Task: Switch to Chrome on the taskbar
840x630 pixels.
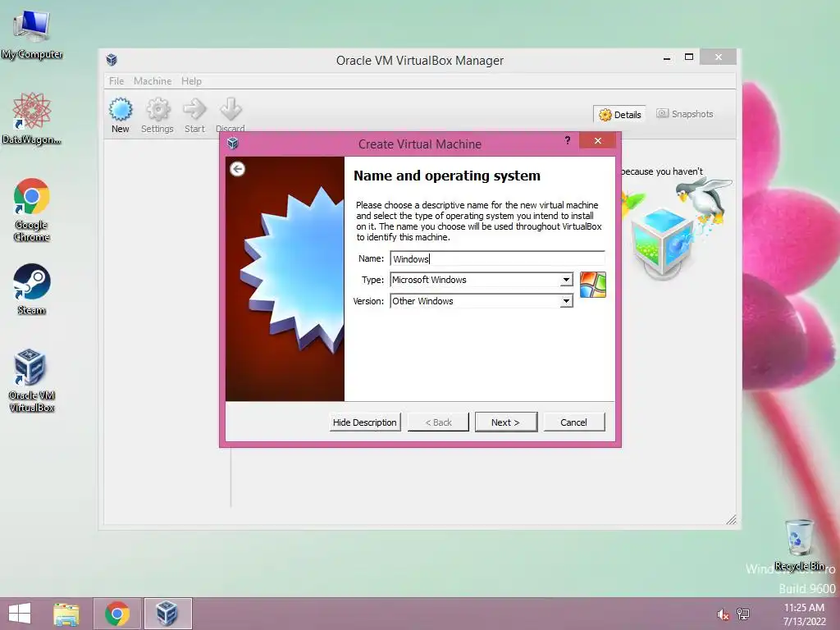Action: pos(117,614)
